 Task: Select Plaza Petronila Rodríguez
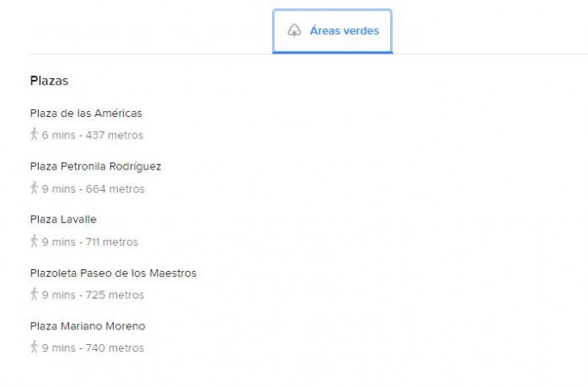tap(96, 167)
